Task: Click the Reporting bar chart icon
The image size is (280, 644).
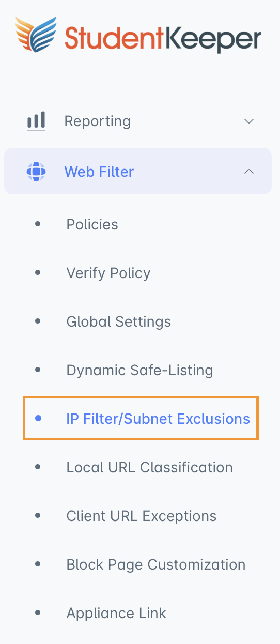Action: coord(36,121)
